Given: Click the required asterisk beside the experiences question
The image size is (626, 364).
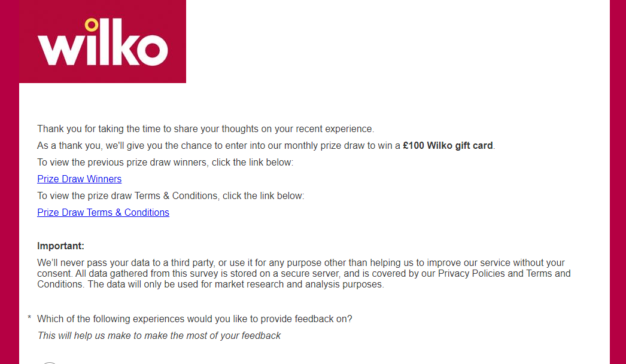Looking at the screenshot, I should [x=29, y=319].
